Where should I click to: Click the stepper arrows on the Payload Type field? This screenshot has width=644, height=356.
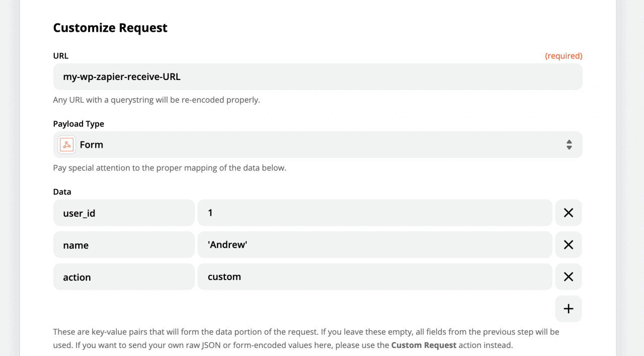569,144
